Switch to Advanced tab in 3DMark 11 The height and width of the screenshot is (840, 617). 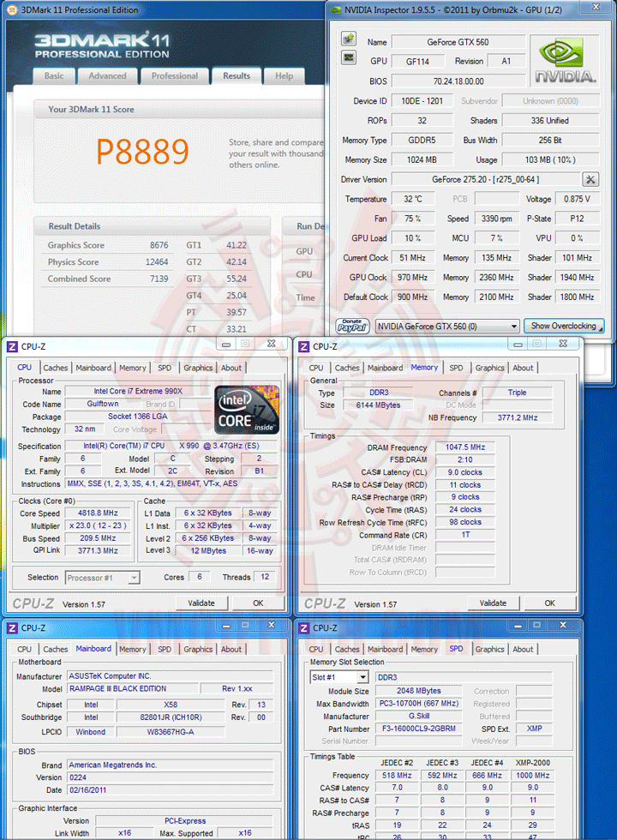pos(108,76)
